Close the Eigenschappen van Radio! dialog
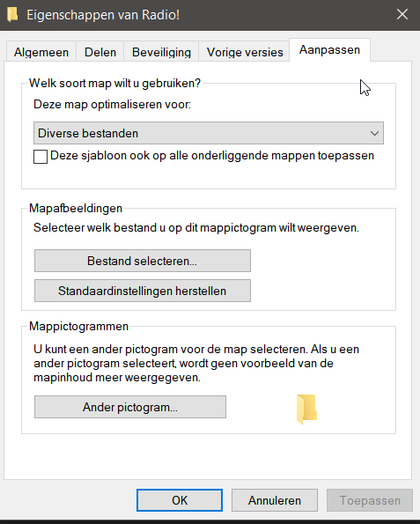The image size is (420, 524). point(402,14)
